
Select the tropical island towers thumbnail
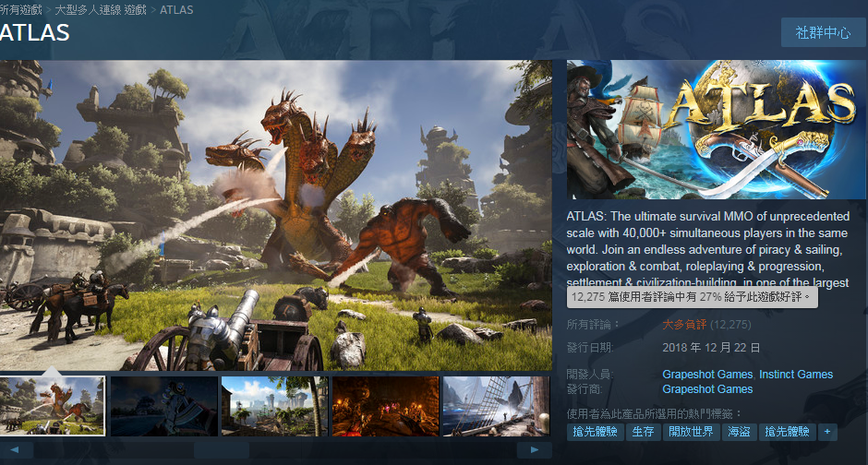pyautogui.click(x=274, y=406)
